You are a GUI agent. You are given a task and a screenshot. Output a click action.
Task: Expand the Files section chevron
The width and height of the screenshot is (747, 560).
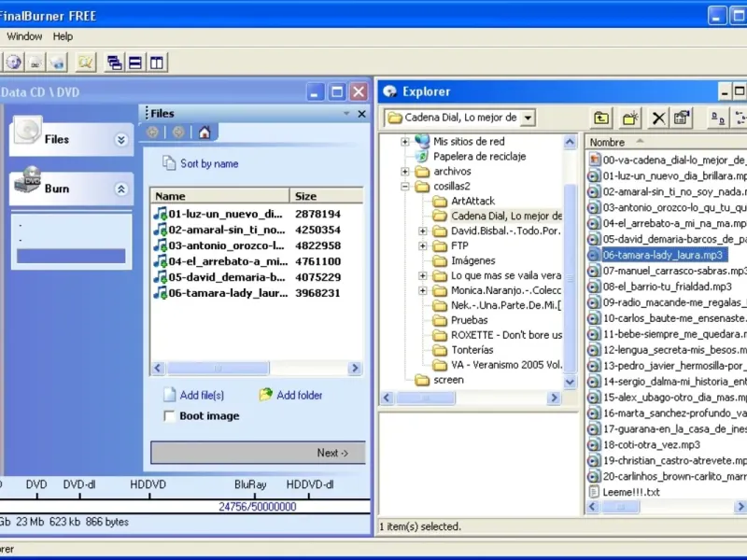tap(121, 139)
